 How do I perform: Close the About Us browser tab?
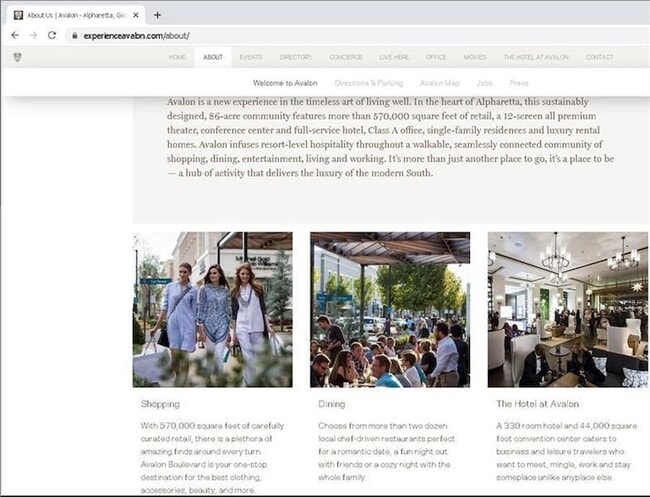click(x=136, y=15)
